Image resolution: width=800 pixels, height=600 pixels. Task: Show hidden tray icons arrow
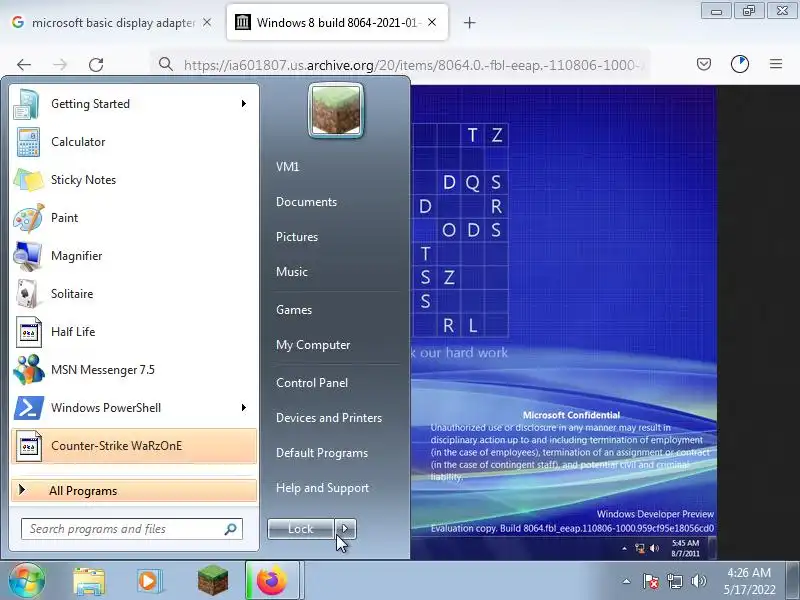627,581
